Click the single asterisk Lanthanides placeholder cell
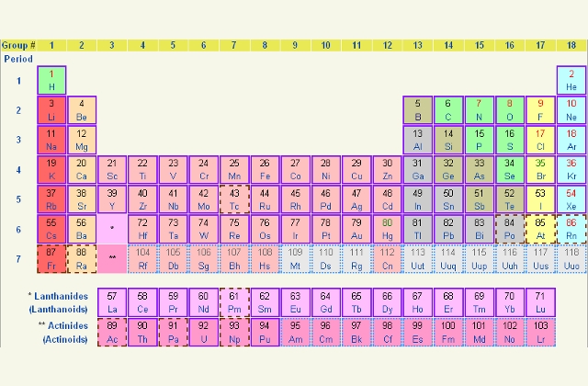Screen dimensions: 588x386 click(x=112, y=228)
